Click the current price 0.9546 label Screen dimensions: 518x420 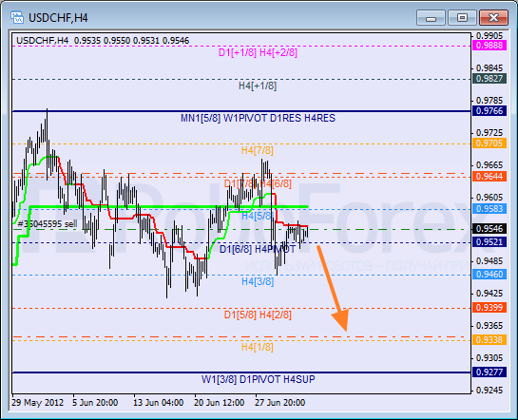click(489, 228)
